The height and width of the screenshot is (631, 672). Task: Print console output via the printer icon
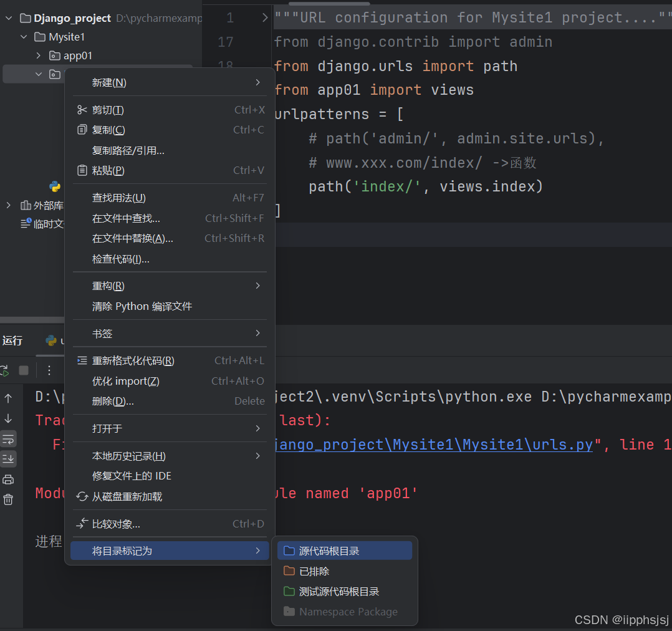[8, 479]
